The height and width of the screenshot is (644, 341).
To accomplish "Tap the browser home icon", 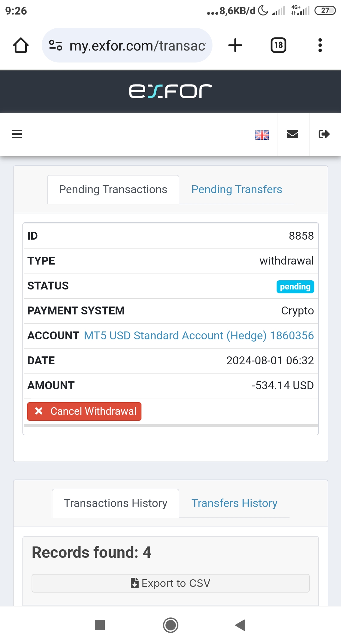I will click(21, 45).
